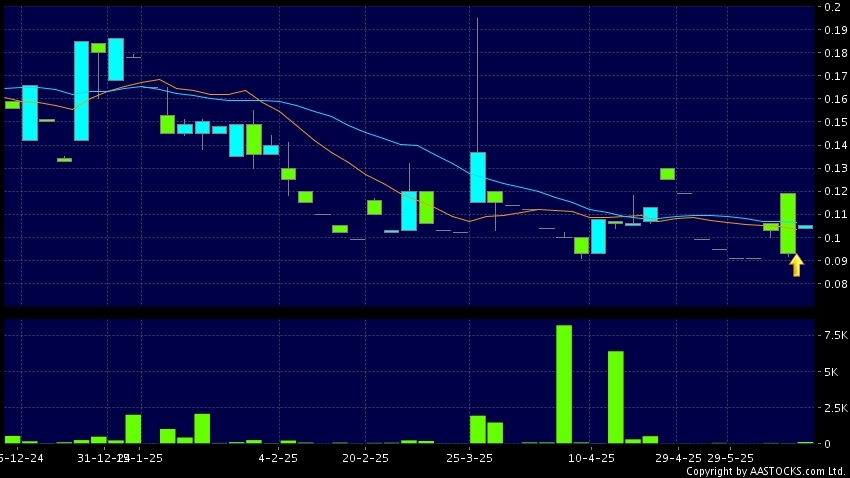Select the 0.13 price axis label
850x478 pixels.
(836, 169)
